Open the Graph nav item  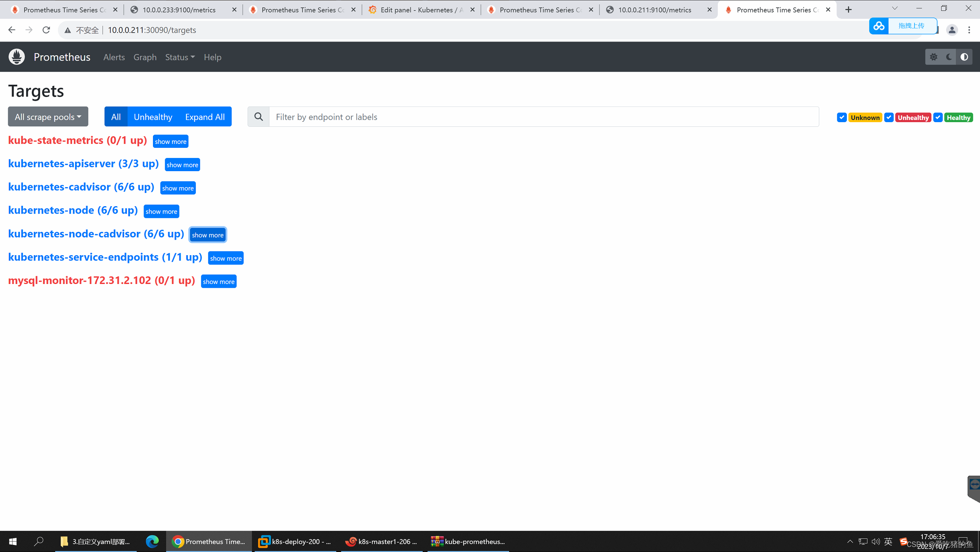point(145,57)
